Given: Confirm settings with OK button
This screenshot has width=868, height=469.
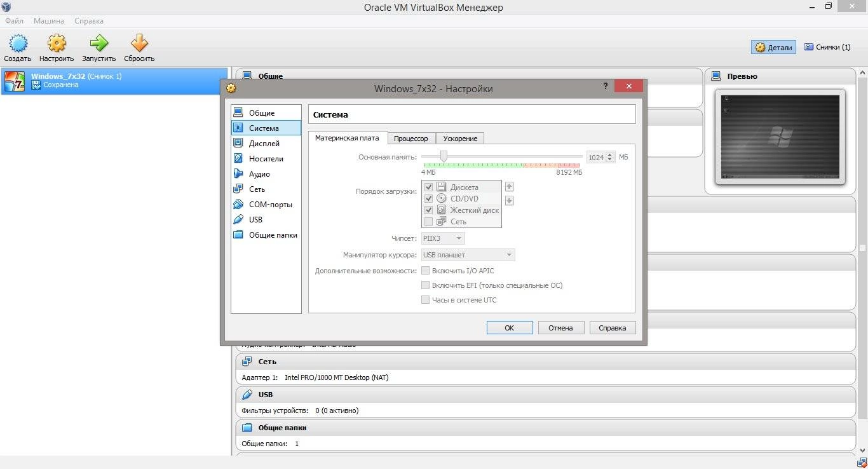Looking at the screenshot, I should (x=510, y=328).
